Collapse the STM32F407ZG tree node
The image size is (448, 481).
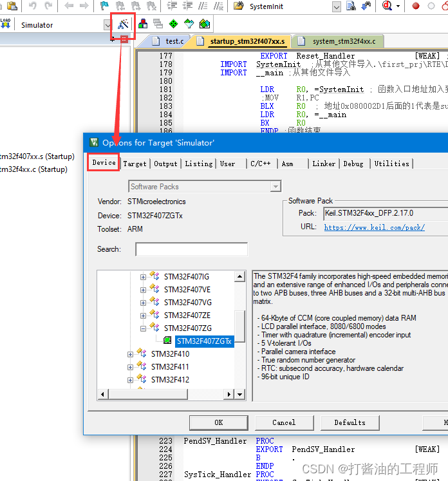coord(143,328)
